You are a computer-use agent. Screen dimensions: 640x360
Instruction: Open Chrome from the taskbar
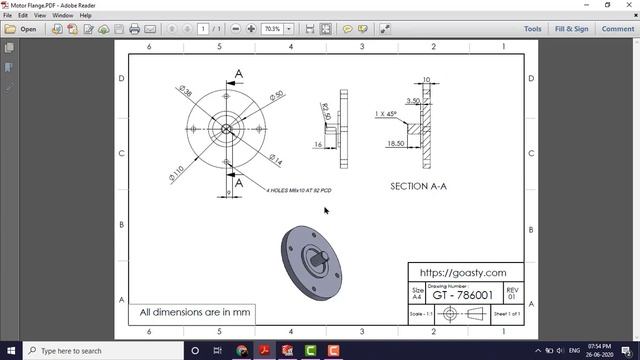click(242, 351)
